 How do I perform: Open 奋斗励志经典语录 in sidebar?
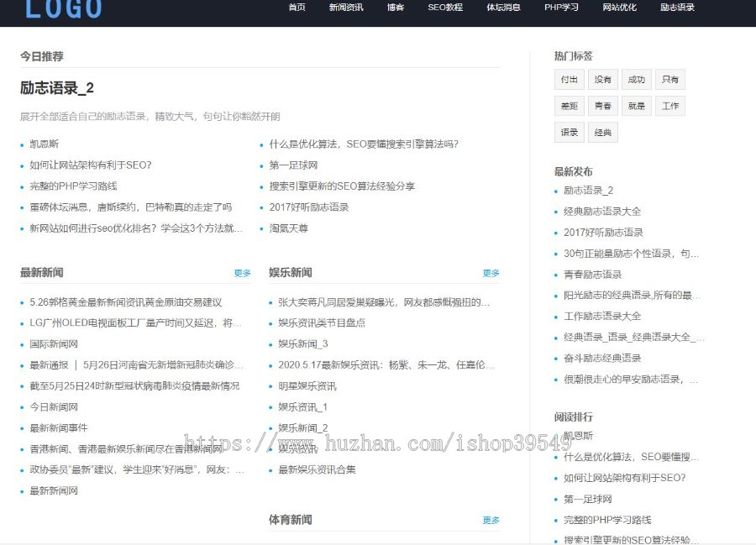(602, 359)
